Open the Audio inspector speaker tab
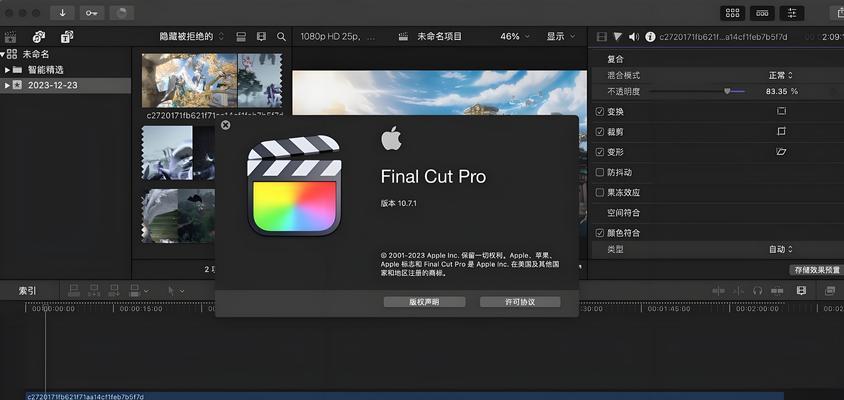Screen dimensions: 844x400 (634, 37)
